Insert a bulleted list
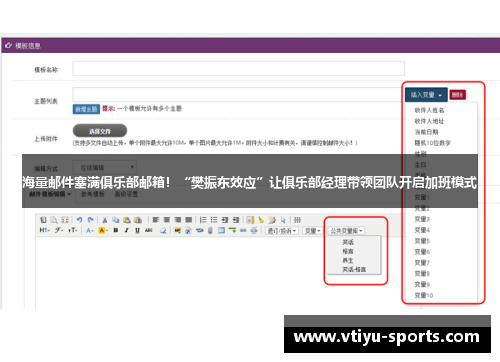The width and height of the screenshot is (500, 362). pos(214,220)
